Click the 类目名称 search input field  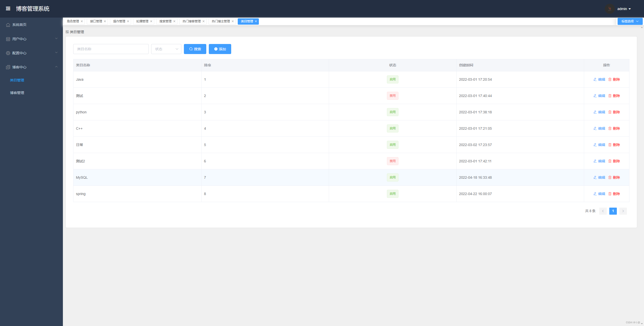(111, 49)
